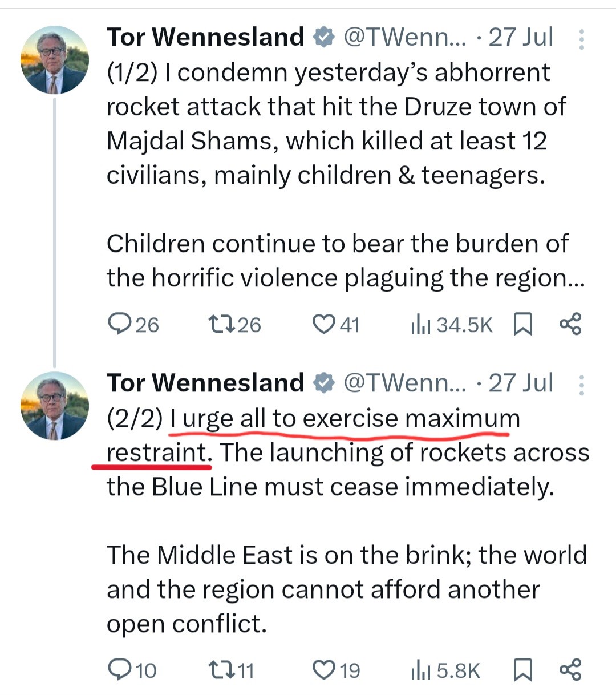Open Tor Wennesland's profile from first avatar
The image size is (616, 695).
point(55,60)
